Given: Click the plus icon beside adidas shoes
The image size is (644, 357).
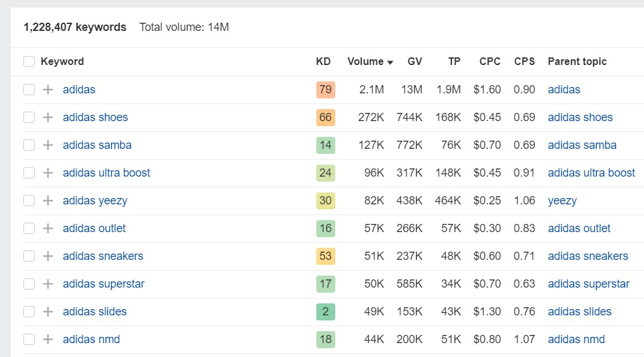Looking at the screenshot, I should click(x=47, y=117).
